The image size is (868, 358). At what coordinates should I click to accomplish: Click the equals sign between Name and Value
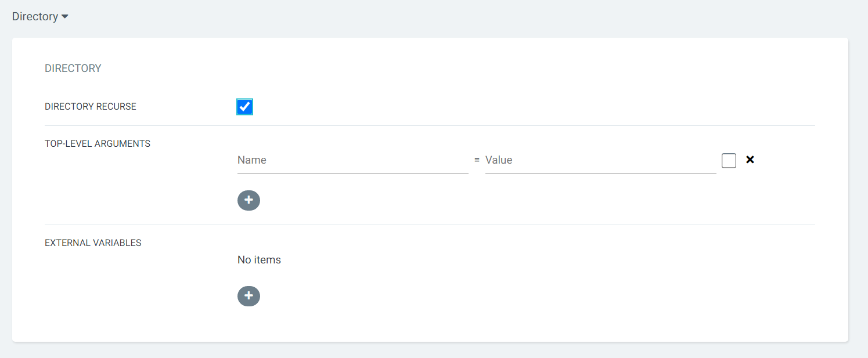pos(477,160)
